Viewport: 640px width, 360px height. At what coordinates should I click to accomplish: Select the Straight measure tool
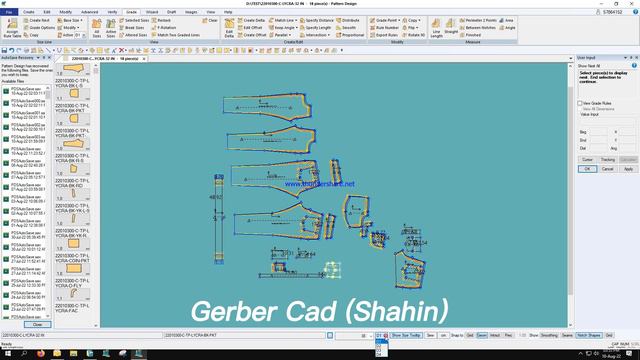[x=451, y=27]
